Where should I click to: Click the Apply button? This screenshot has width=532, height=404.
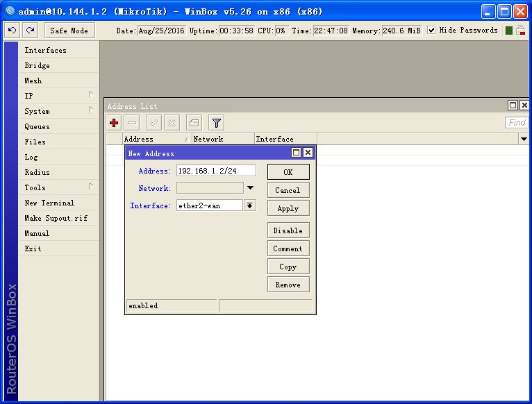288,208
